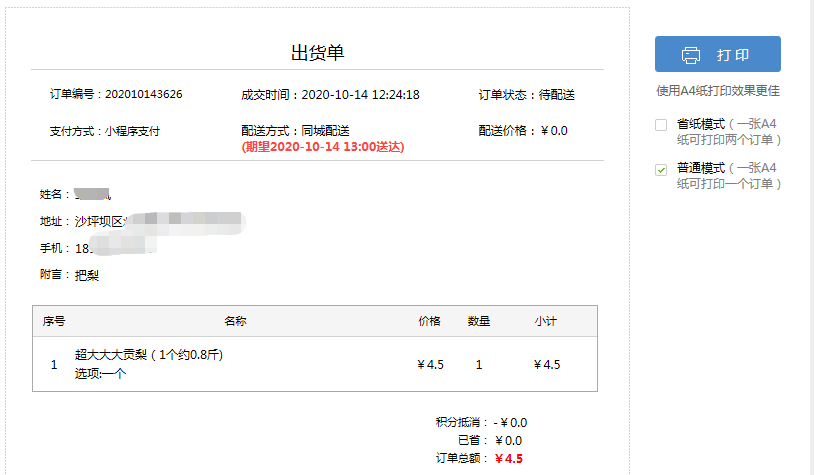Click the 出货单 title heading
Viewport: 814px width, 475px height.
tap(317, 53)
